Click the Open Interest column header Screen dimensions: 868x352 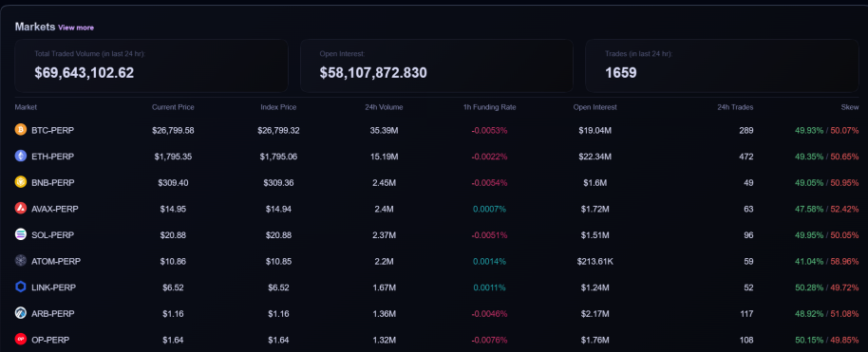tap(595, 107)
